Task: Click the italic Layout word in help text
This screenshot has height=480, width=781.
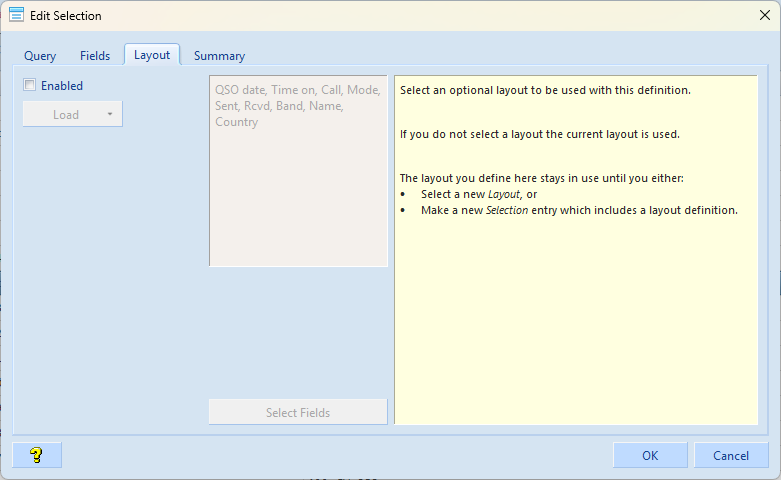Action: coord(504,194)
